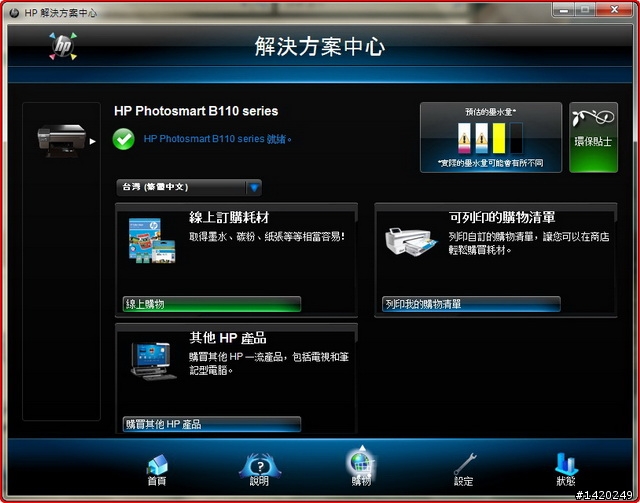This screenshot has height=503, width=640.
Task: Click the black ink level bar
Action: [516, 138]
